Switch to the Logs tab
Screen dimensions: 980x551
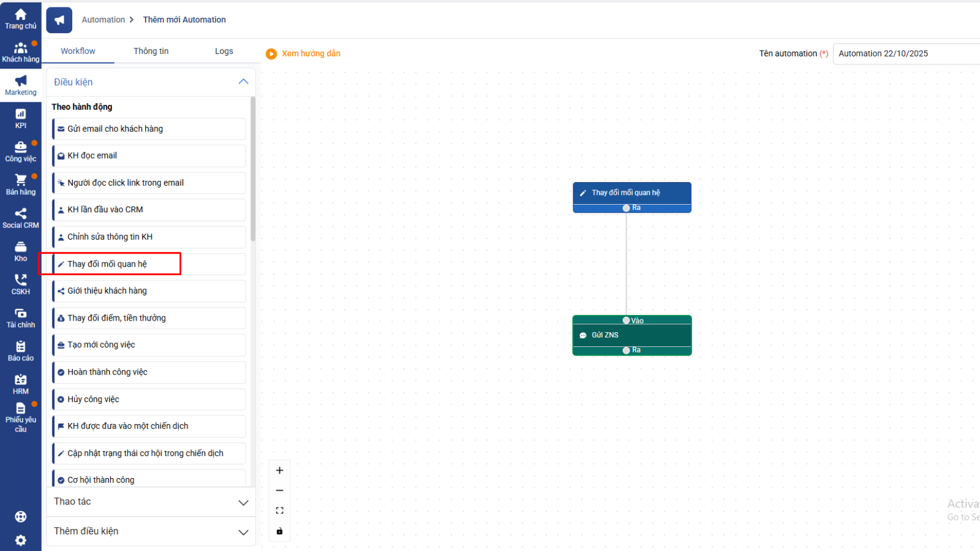[x=224, y=51]
